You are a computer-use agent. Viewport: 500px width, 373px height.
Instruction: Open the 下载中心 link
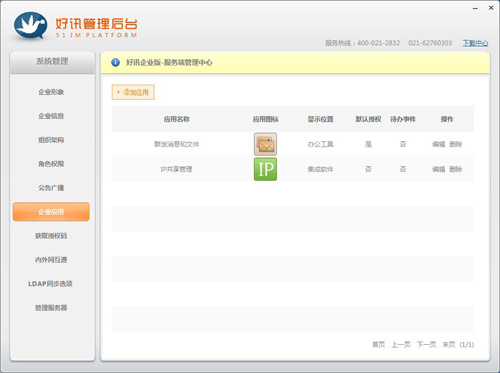(475, 43)
